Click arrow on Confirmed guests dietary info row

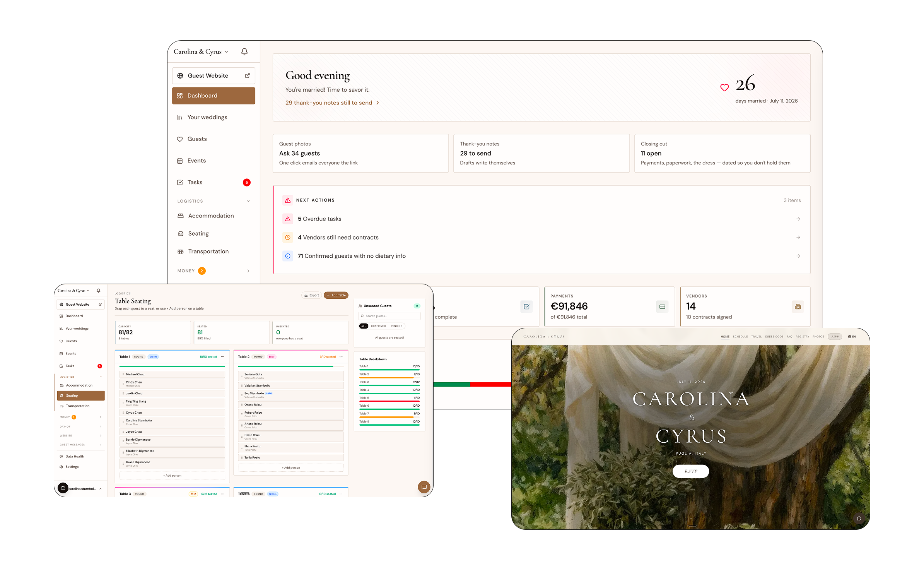tap(798, 256)
